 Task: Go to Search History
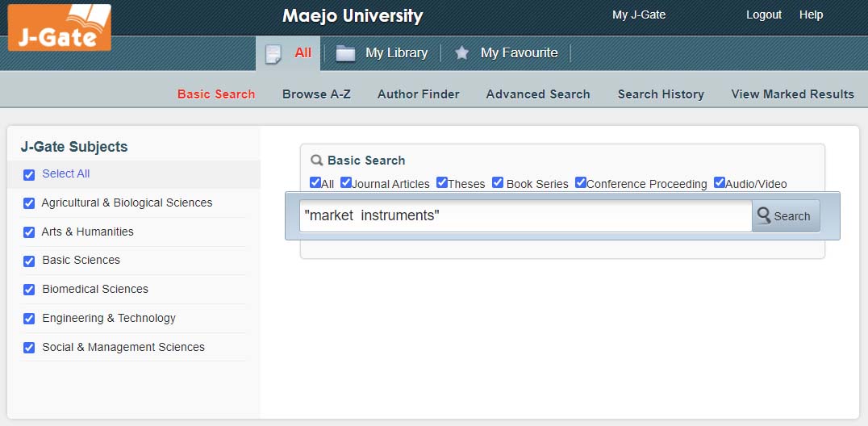pos(661,94)
